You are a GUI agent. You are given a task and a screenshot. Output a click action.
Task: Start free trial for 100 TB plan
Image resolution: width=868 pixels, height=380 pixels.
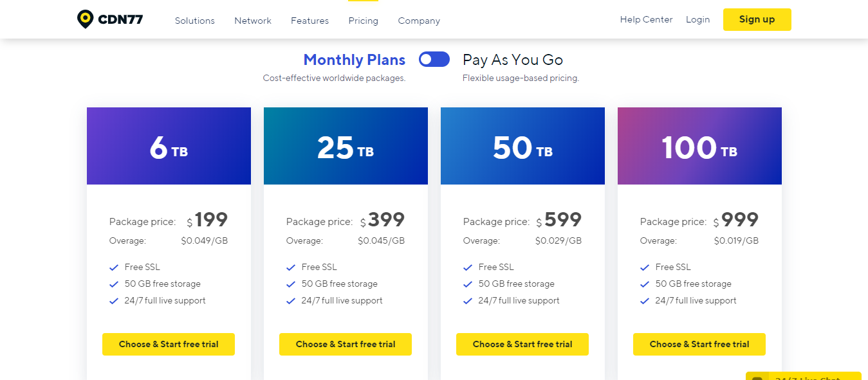tap(699, 344)
